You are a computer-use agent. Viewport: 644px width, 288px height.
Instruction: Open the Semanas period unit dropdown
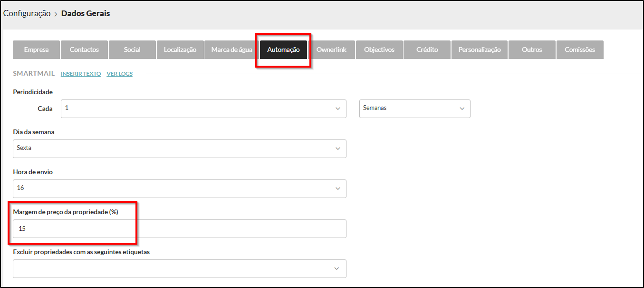[x=414, y=109]
